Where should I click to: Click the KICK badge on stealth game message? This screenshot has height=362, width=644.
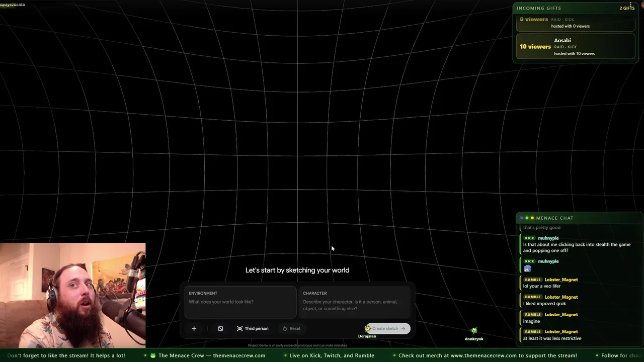click(x=529, y=238)
